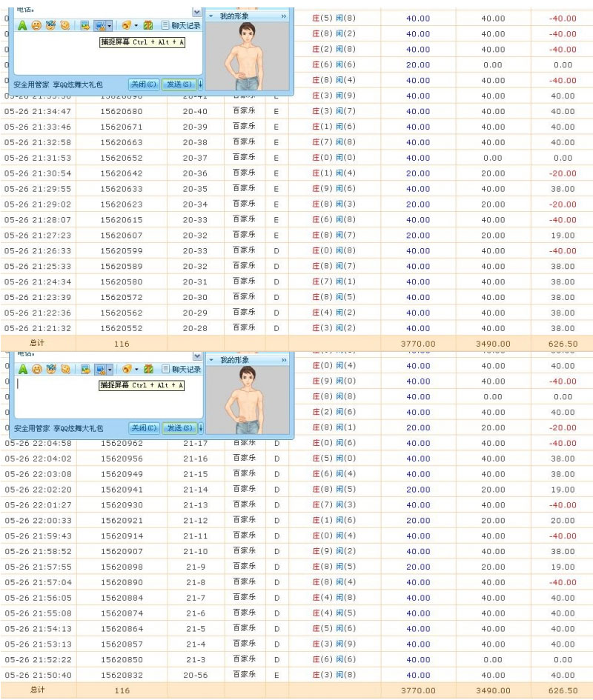
Task: Click the » arrows beside 我的形象 in the upper chat window
Action: [x=284, y=16]
